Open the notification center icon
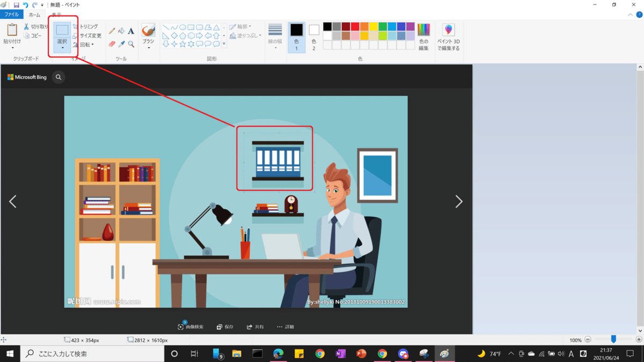The height and width of the screenshot is (362, 644). coord(631,354)
